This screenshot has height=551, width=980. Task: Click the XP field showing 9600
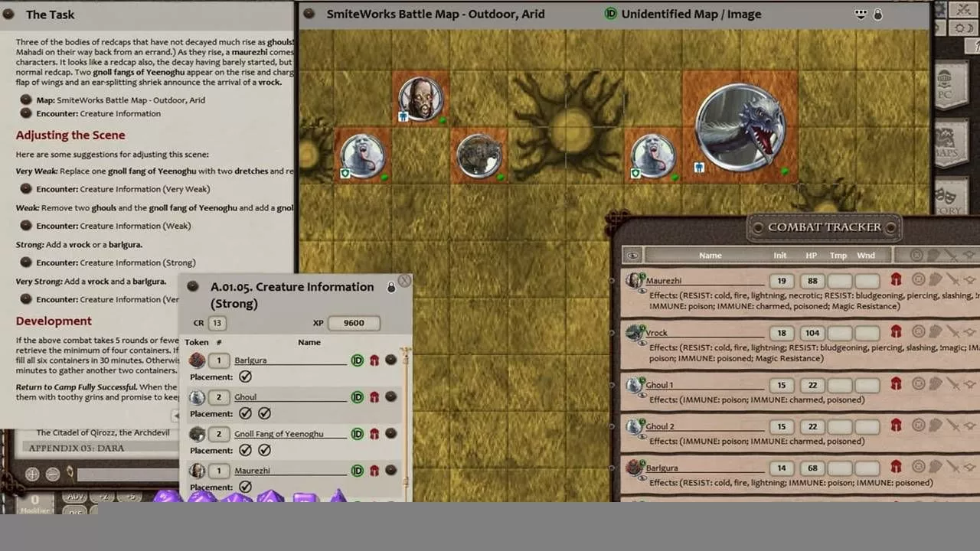click(x=354, y=323)
